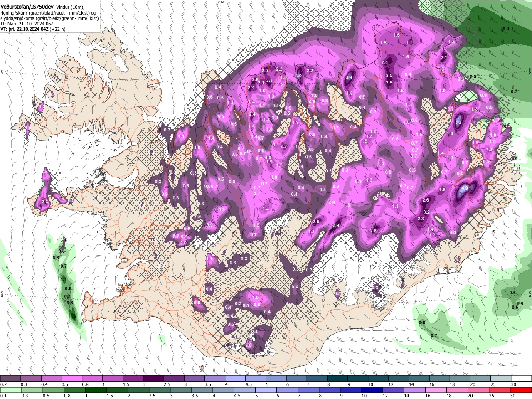Pick lower scale dark green swatch between 1 and 1.5
Image resolution: width=532 pixels, height=399 pixels.
tap(96, 390)
